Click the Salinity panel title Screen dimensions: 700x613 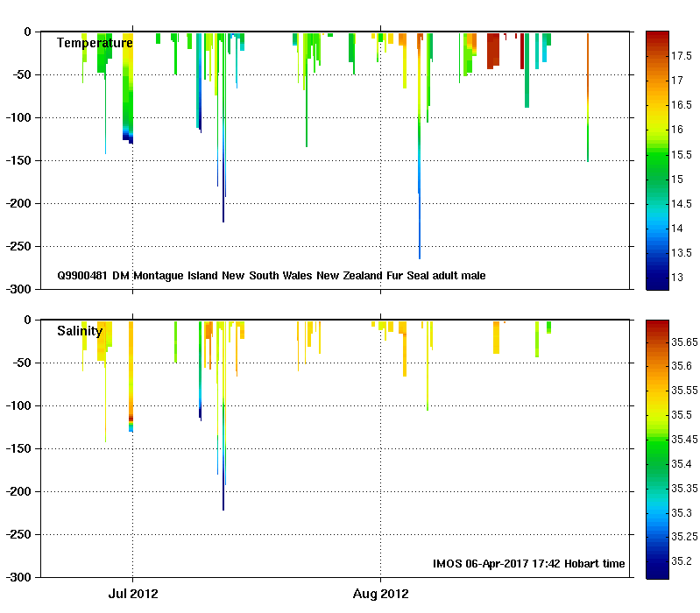80,331
